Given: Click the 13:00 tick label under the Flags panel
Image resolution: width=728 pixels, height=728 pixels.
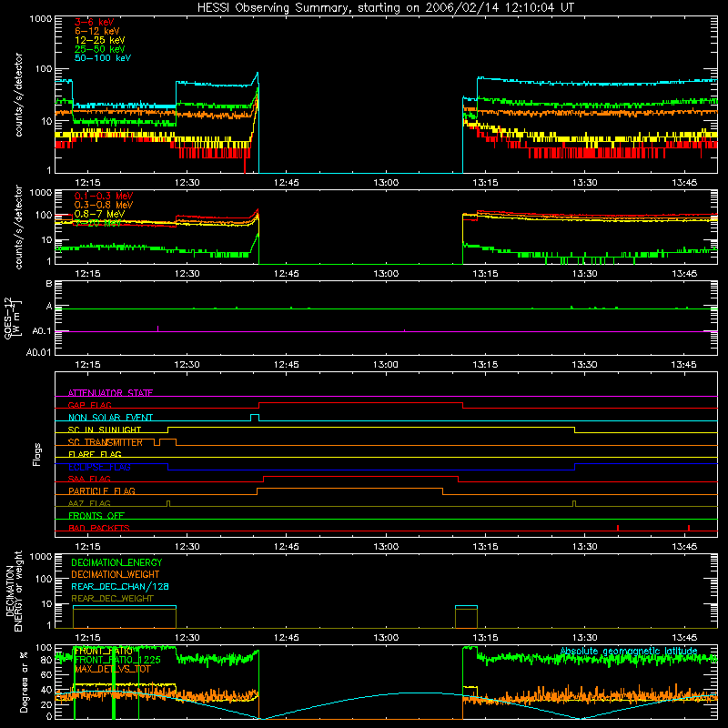Looking at the screenshot, I should click(386, 547).
